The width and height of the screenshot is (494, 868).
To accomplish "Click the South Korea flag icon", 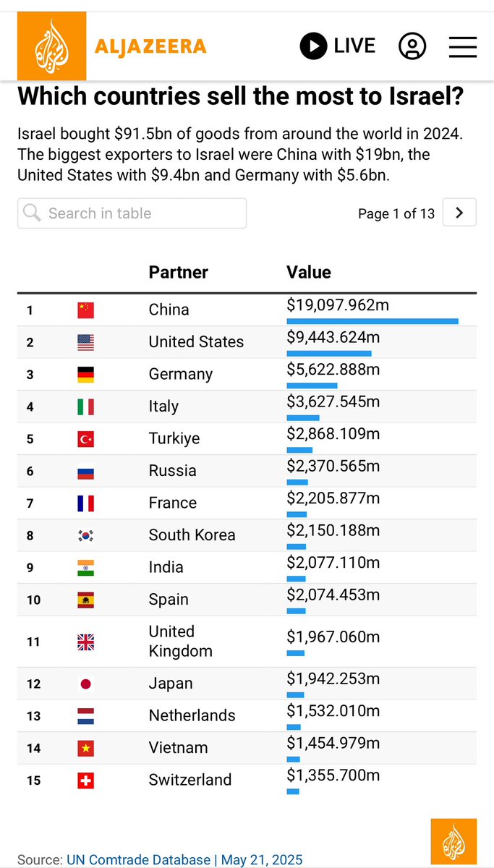I will click(85, 535).
